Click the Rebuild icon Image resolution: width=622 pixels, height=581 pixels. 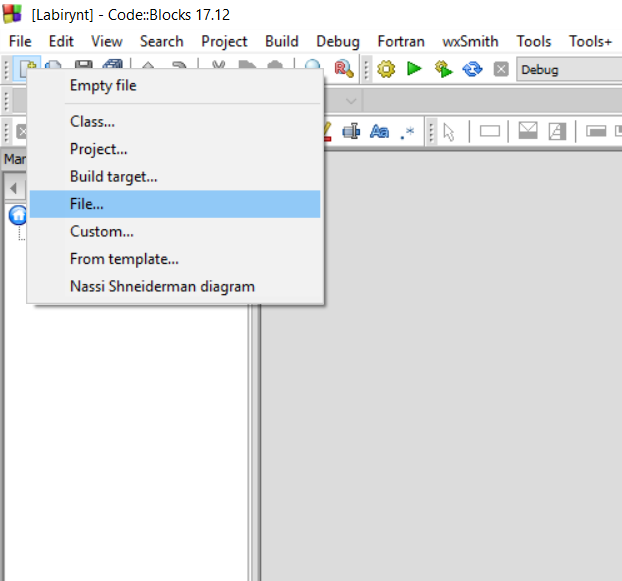pos(472,69)
